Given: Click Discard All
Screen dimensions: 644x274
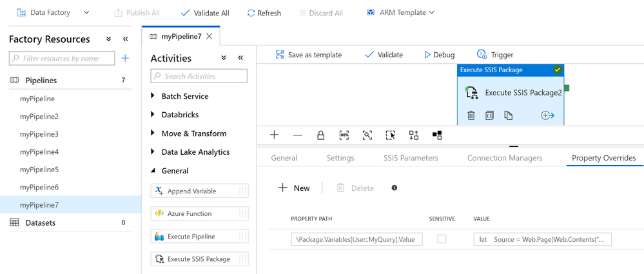Looking at the screenshot, I should coord(321,13).
